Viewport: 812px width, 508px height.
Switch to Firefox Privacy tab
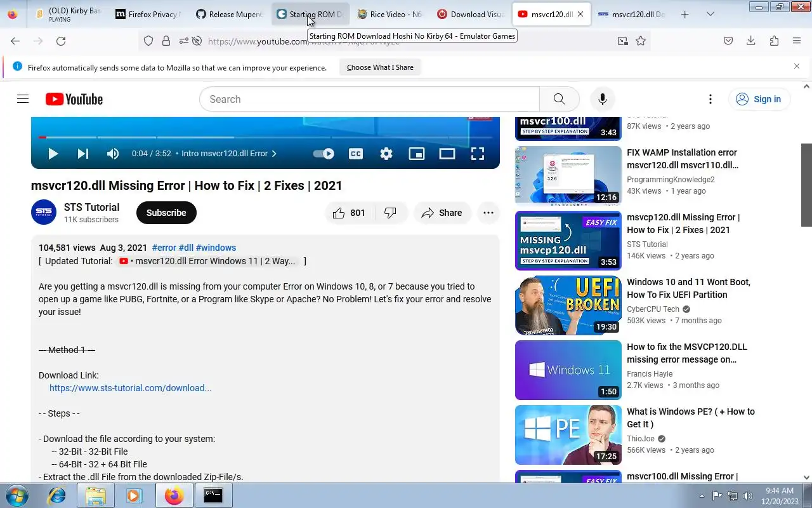click(x=148, y=14)
